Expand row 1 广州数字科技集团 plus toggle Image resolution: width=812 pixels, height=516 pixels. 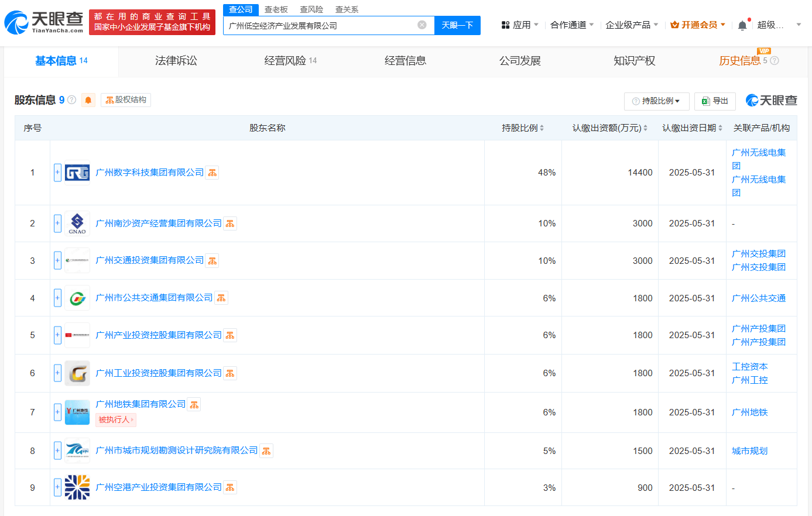tap(57, 173)
